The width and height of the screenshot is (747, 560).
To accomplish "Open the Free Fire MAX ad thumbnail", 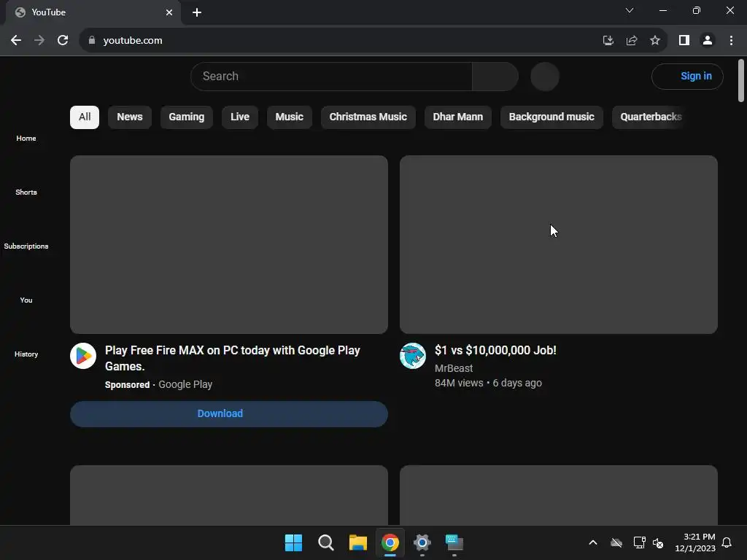I will [228, 244].
